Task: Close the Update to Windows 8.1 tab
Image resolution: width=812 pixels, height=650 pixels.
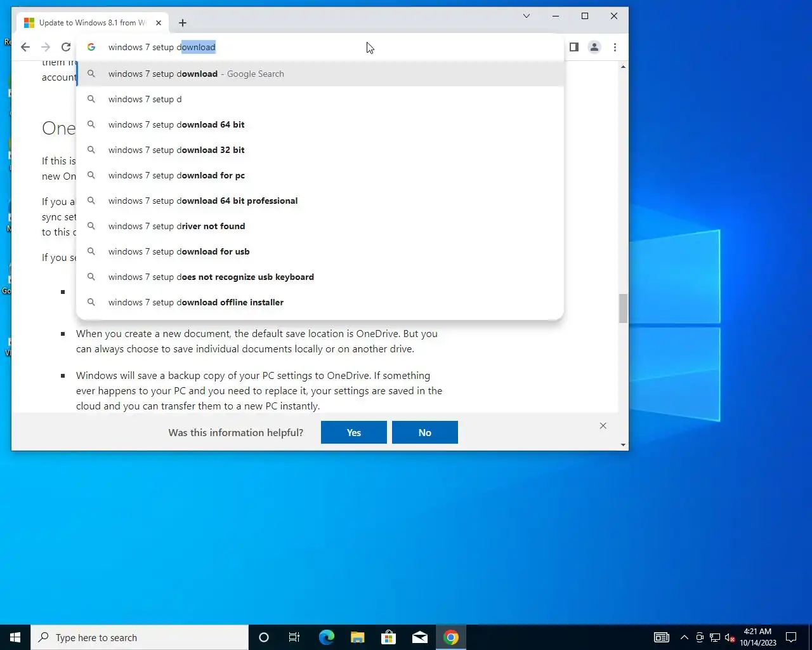Action: 159,23
